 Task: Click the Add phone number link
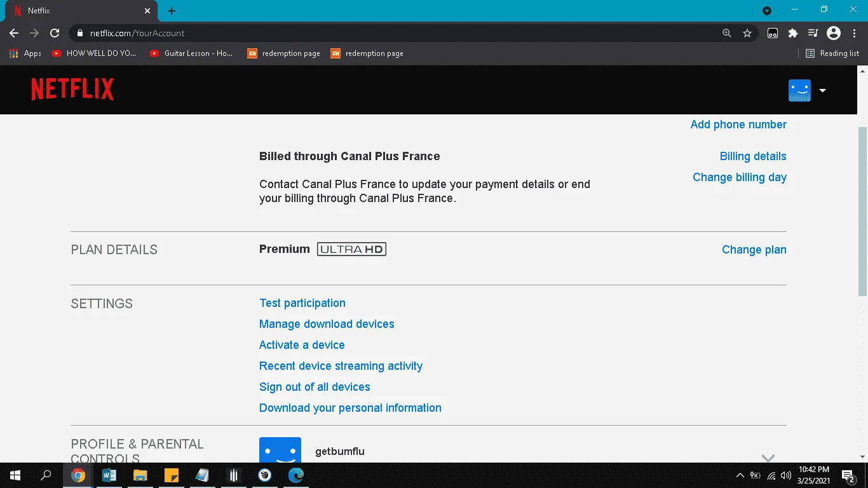pos(738,125)
